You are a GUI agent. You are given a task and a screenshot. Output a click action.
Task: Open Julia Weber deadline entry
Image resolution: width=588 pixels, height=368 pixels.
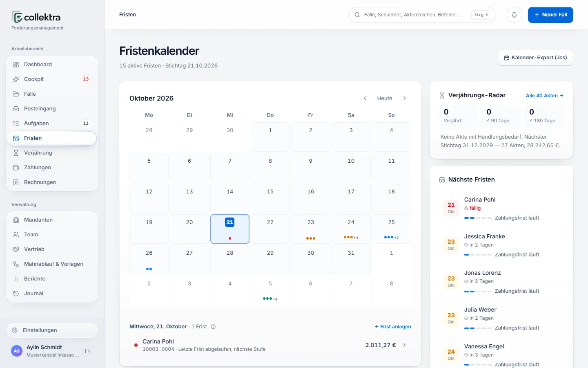pyautogui.click(x=501, y=319)
